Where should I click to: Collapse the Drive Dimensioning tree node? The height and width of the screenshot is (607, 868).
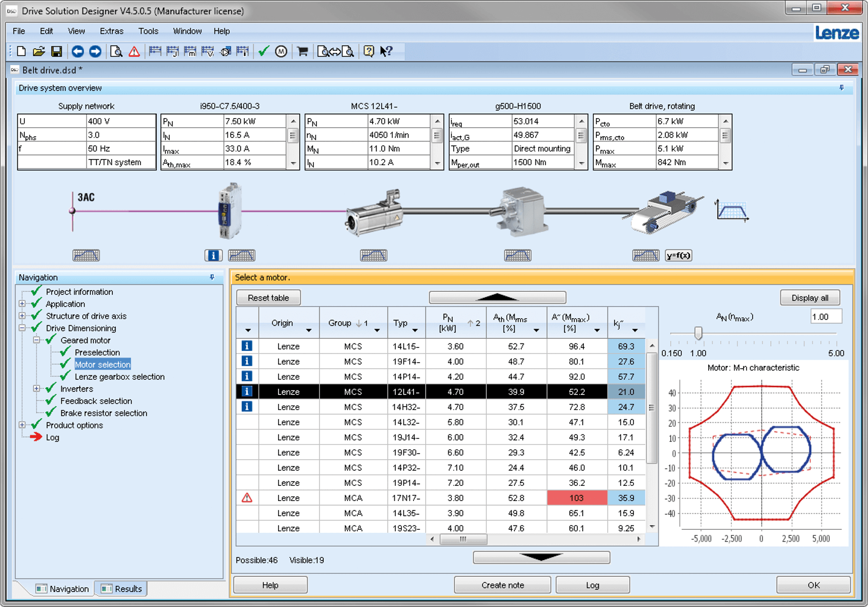(22, 329)
